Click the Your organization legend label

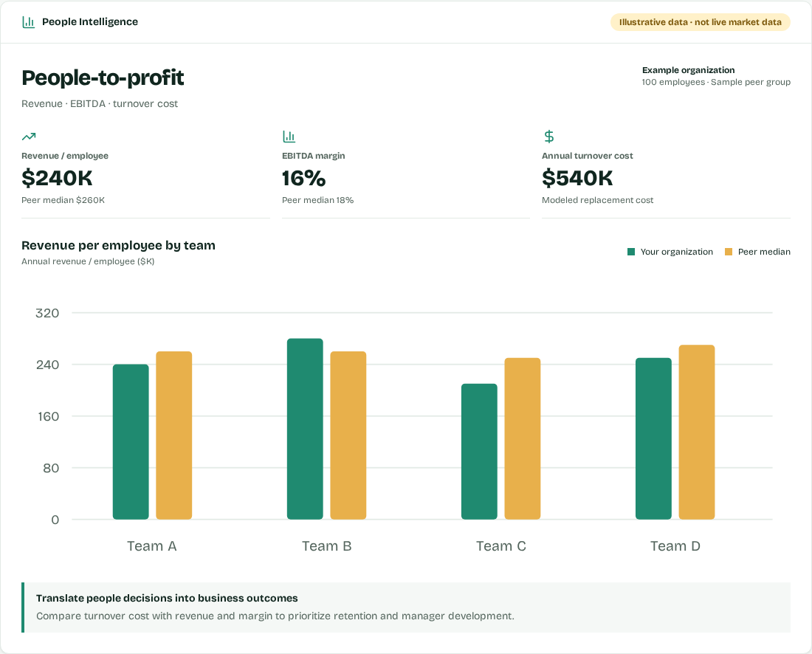[677, 252]
